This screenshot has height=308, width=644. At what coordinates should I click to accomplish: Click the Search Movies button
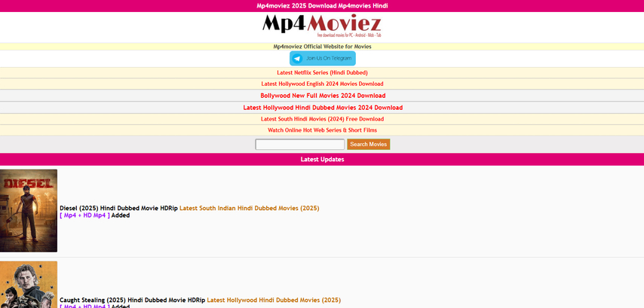click(x=369, y=145)
